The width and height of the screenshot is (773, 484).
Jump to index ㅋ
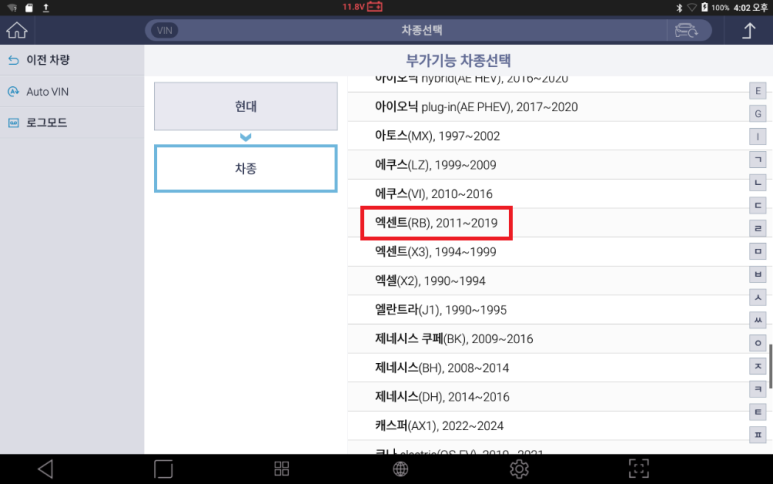click(x=758, y=389)
